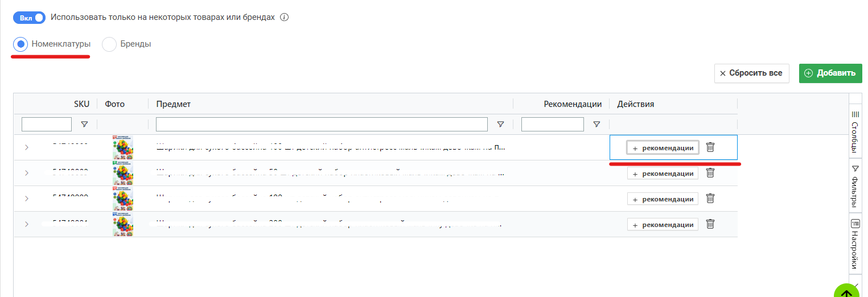Open the Столбцы side panel tab
The image size is (868, 297).
(854, 131)
